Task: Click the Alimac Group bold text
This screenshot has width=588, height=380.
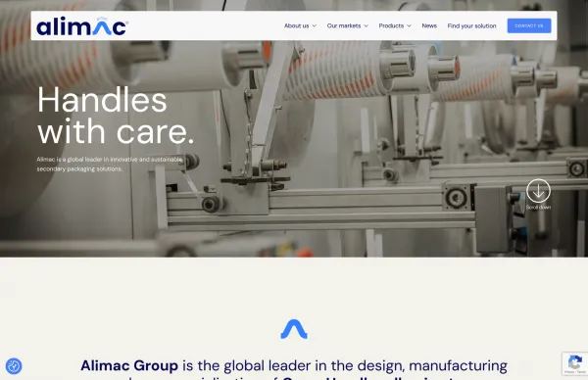Action: tap(129, 365)
